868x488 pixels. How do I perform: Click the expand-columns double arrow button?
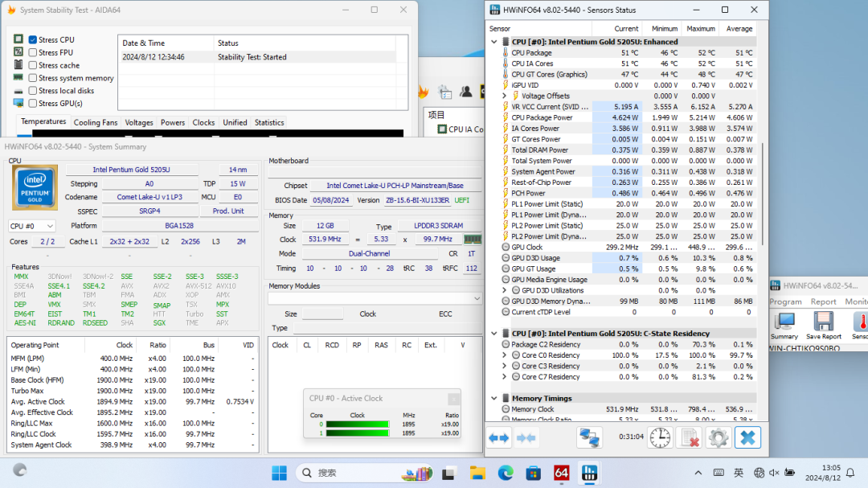[x=499, y=437]
